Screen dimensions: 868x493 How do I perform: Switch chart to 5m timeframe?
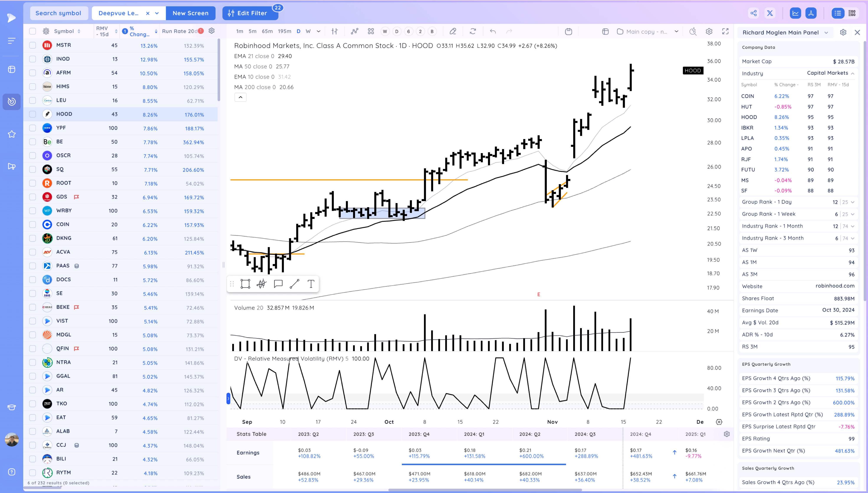252,31
